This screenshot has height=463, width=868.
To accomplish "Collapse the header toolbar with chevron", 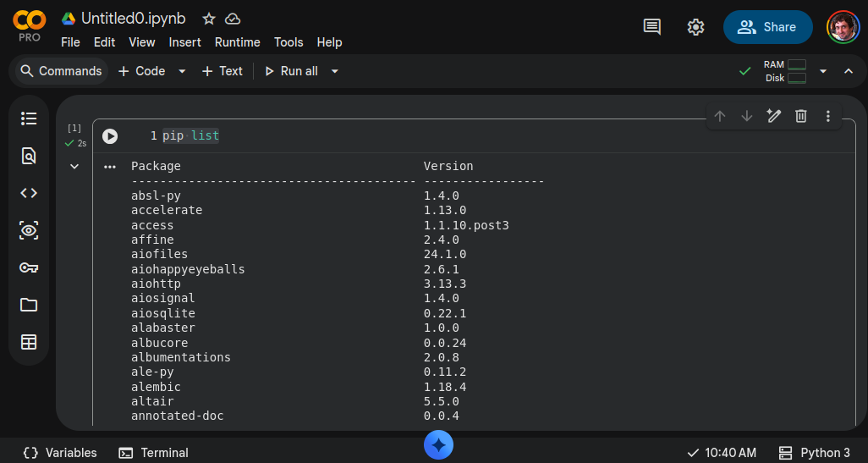I will coord(849,71).
